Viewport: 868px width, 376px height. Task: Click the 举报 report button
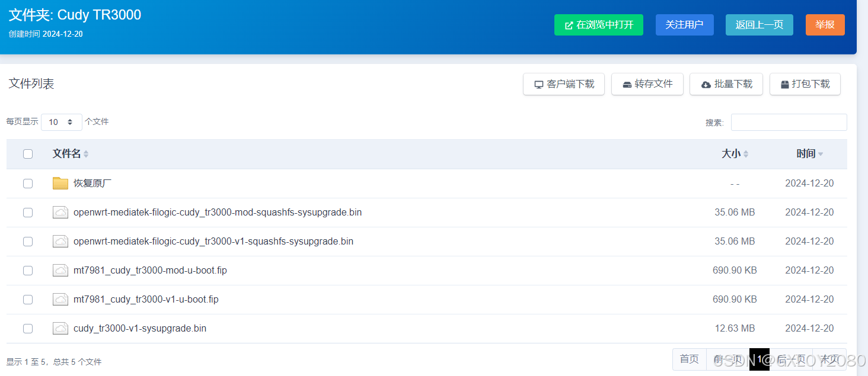(825, 25)
